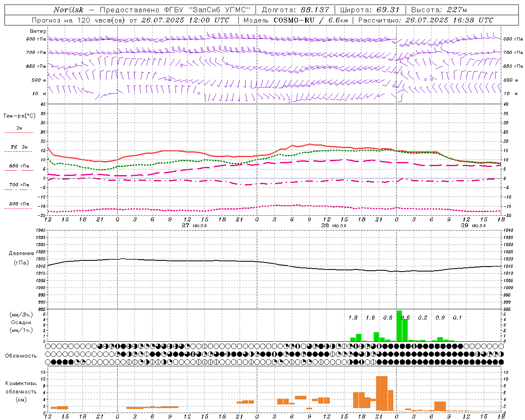525x420 pixels.
Task: Click the Широта: 69.31 value
Action: [x=370, y=10]
